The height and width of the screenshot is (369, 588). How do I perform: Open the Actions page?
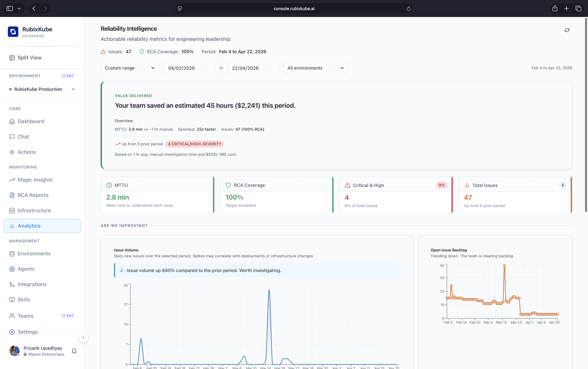27,152
